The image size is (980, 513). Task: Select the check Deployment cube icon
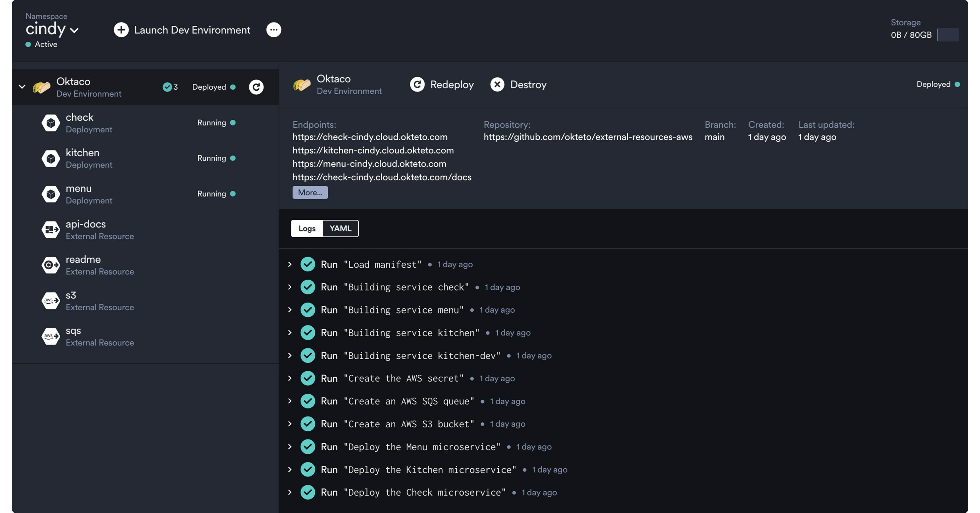(x=50, y=123)
